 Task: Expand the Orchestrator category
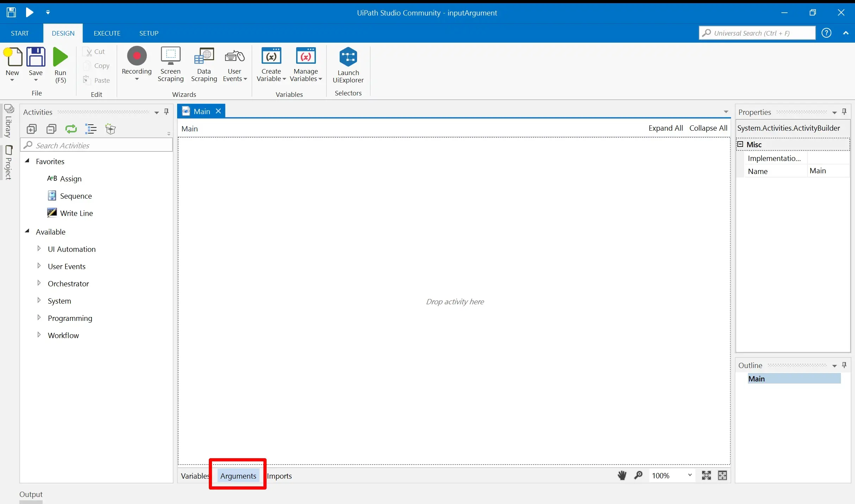[39, 283]
